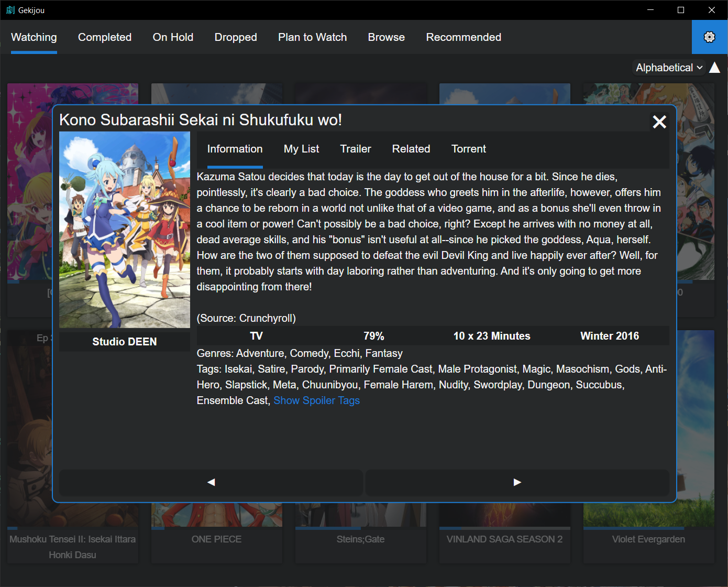
Task: Click the TV format label
Action: click(x=256, y=336)
